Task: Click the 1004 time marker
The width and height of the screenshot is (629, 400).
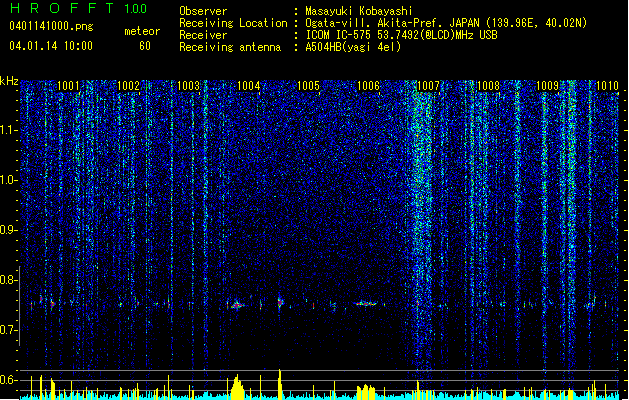Action: [x=248, y=85]
